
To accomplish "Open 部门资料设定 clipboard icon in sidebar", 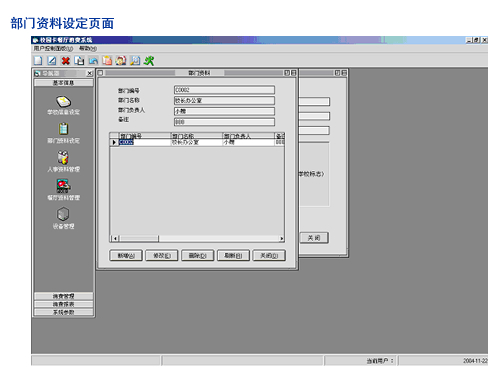I will pyautogui.click(x=63, y=129).
